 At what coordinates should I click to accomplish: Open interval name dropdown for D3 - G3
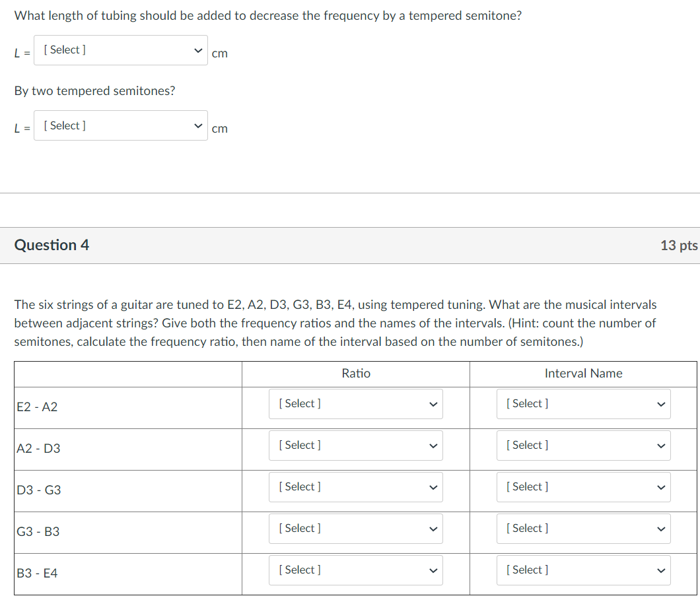584,486
